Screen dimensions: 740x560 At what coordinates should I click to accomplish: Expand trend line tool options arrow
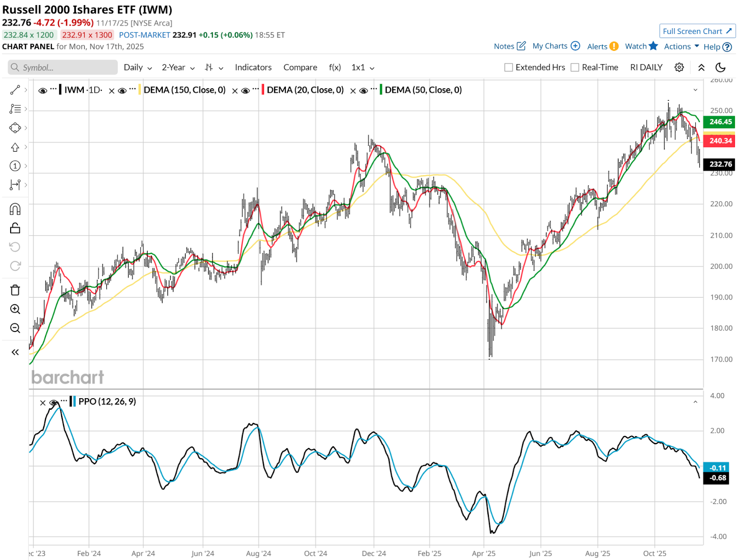point(26,90)
